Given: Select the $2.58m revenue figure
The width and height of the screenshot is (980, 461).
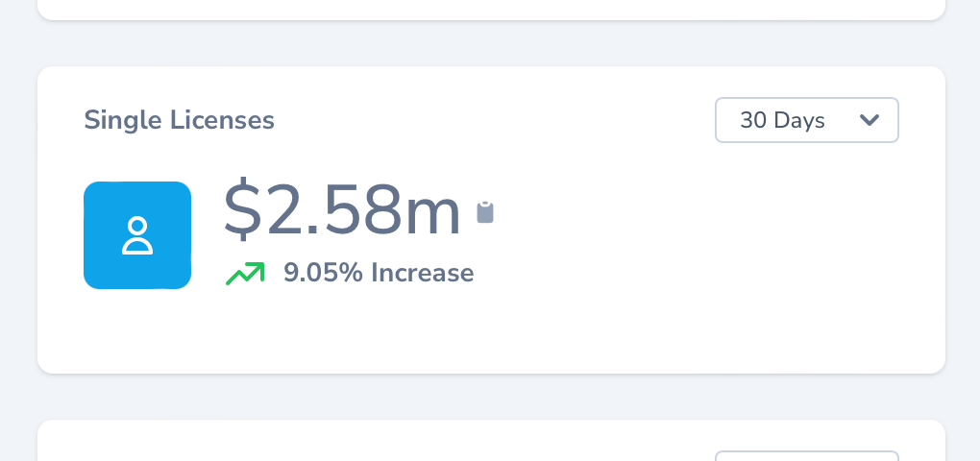Looking at the screenshot, I should [x=342, y=211].
